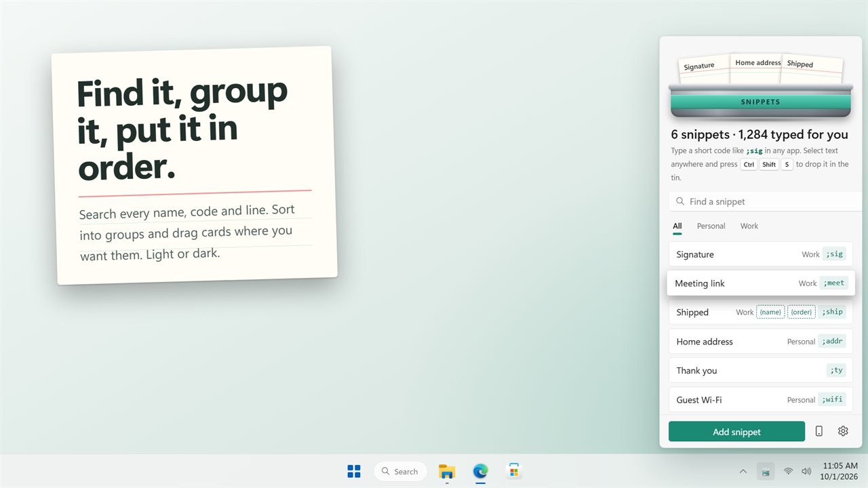Open Microsoft Edge from the taskbar
Viewport: 868px width, 488px height.
[x=480, y=471]
